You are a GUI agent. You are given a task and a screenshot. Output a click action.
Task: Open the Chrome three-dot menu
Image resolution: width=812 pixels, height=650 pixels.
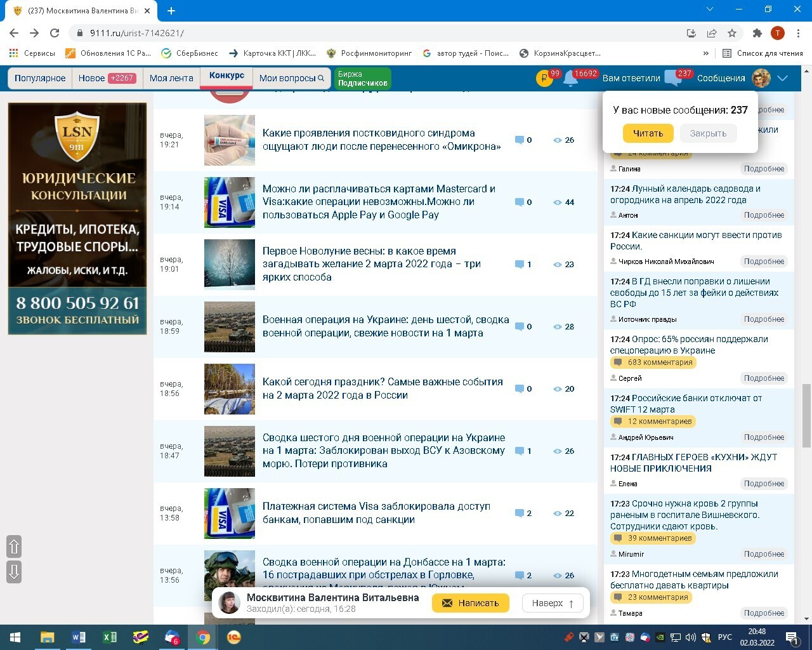(x=798, y=33)
